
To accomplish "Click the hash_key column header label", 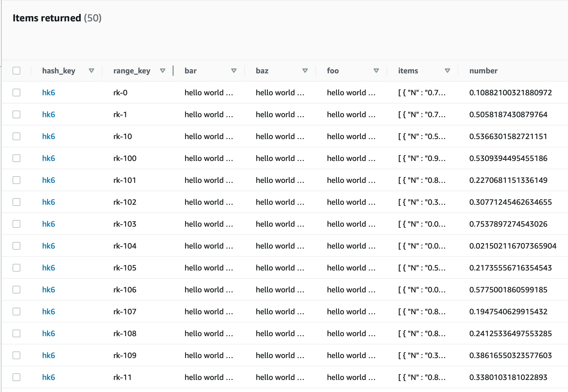I will [x=59, y=71].
